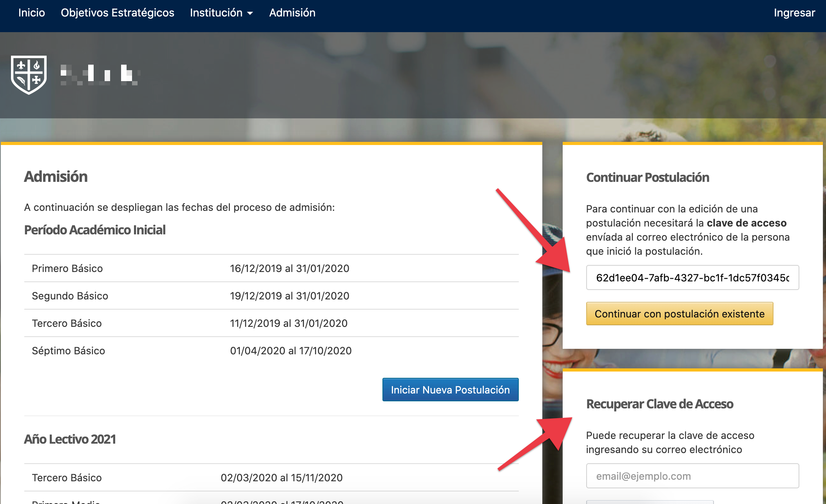This screenshot has width=826, height=504.
Task: Click Iniciar Nueva Postulación button
Action: click(450, 390)
